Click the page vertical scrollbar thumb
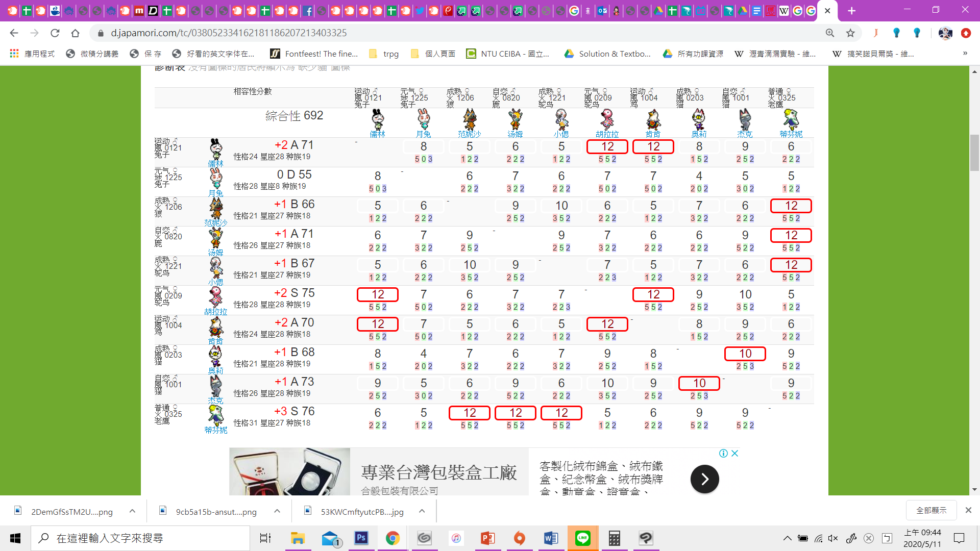Image resolution: width=980 pixels, height=551 pixels. [975, 153]
